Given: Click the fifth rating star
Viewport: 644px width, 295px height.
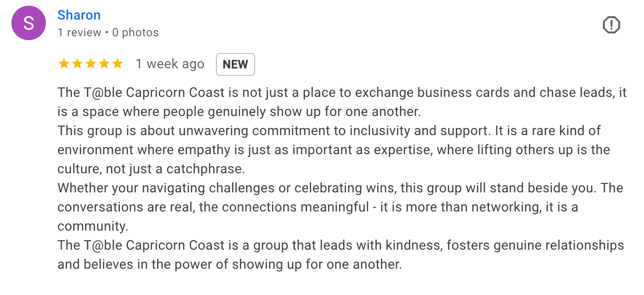Looking at the screenshot, I should tap(117, 64).
